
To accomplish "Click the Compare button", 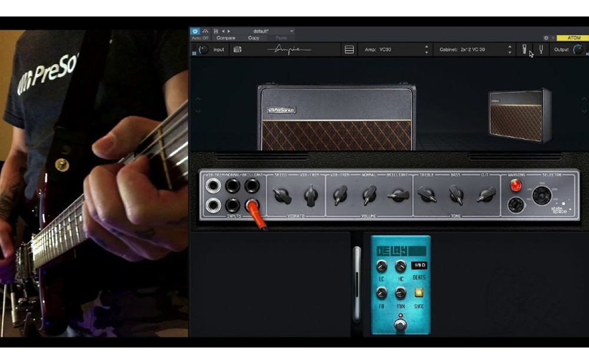I will point(226,38).
